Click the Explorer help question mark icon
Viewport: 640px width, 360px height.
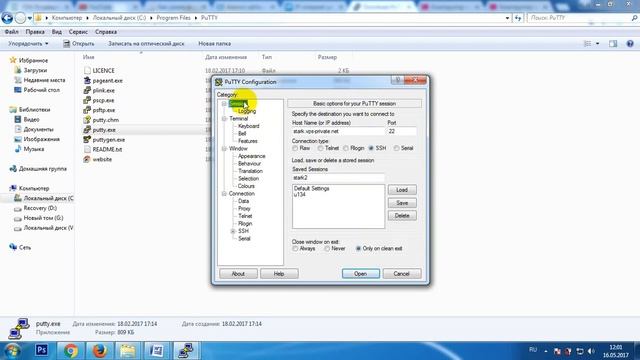pos(630,44)
